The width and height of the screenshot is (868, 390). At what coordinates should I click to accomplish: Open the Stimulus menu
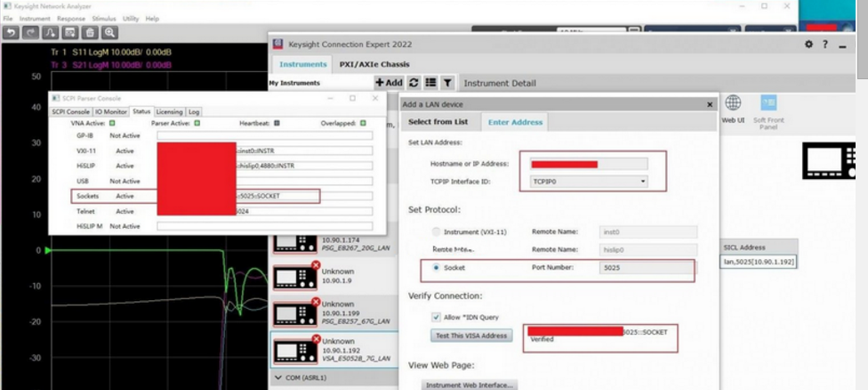point(104,19)
